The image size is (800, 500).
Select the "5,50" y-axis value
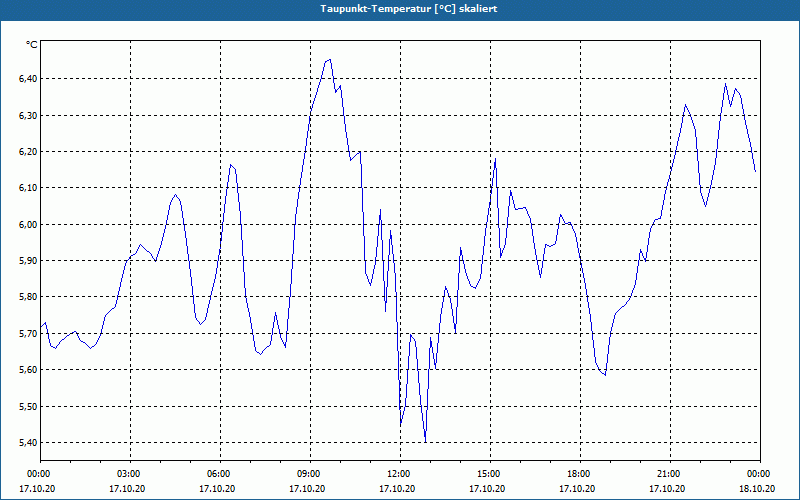(28, 407)
